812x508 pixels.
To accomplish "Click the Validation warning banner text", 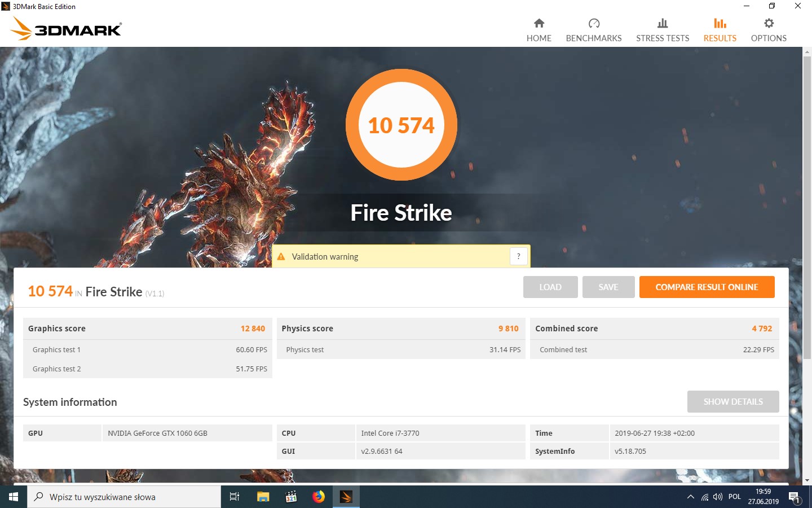I will 325,256.
